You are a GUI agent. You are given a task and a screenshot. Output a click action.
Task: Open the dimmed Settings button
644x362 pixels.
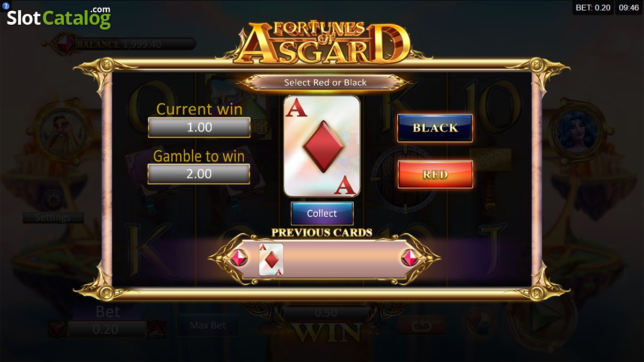coord(53,218)
